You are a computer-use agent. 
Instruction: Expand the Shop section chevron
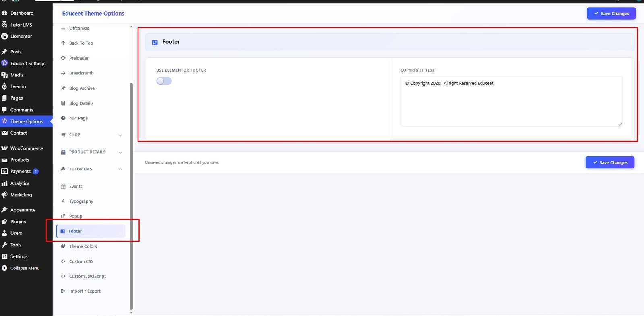pyautogui.click(x=120, y=135)
